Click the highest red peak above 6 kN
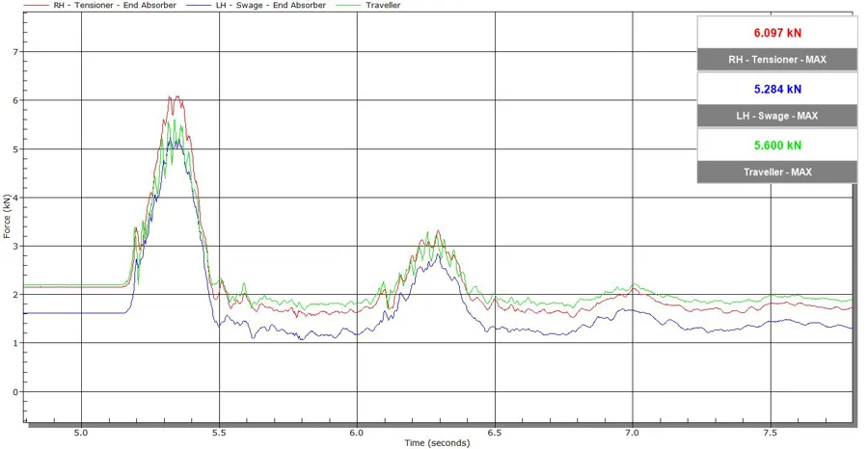 pos(170,96)
